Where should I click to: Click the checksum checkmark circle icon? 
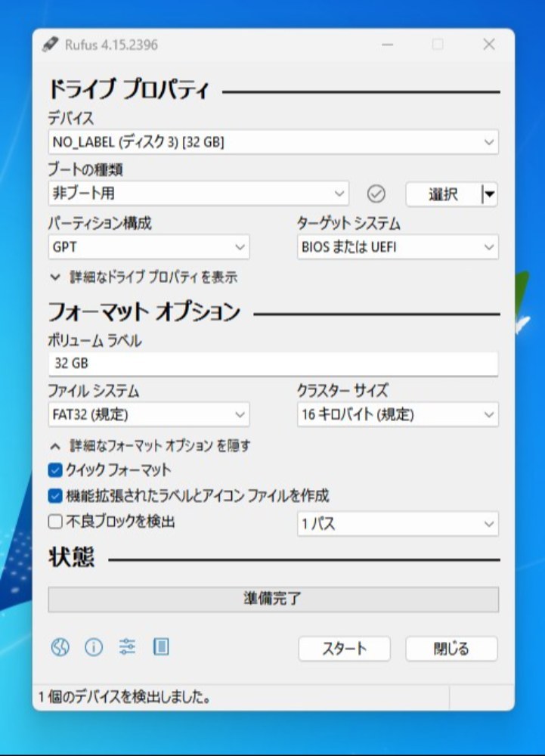(x=376, y=194)
